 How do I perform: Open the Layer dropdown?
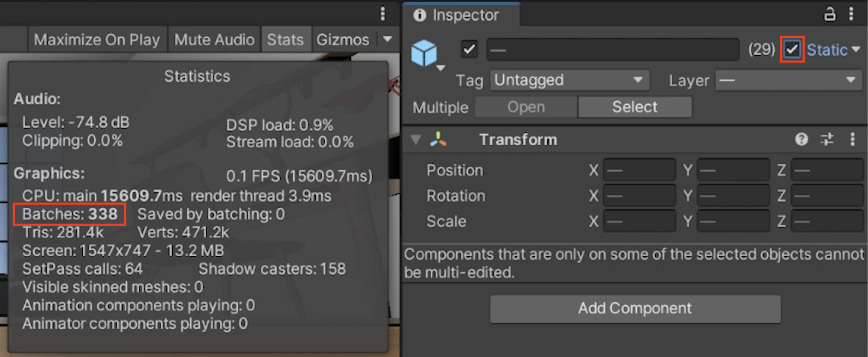tap(788, 80)
